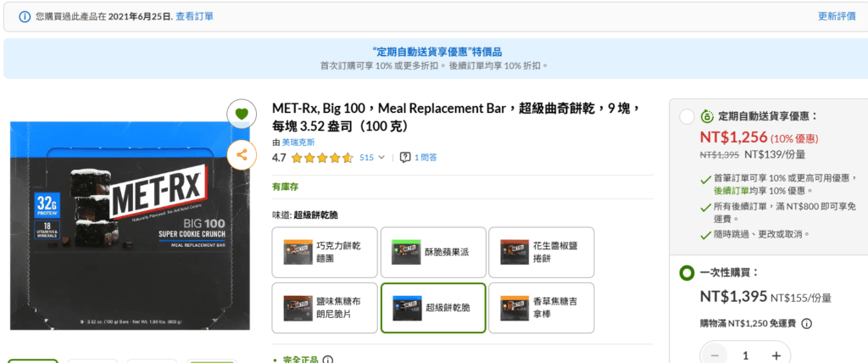The image size is (868, 363).
Task: Choose the 巧克力餅乾麵團 flavor
Action: (x=325, y=252)
